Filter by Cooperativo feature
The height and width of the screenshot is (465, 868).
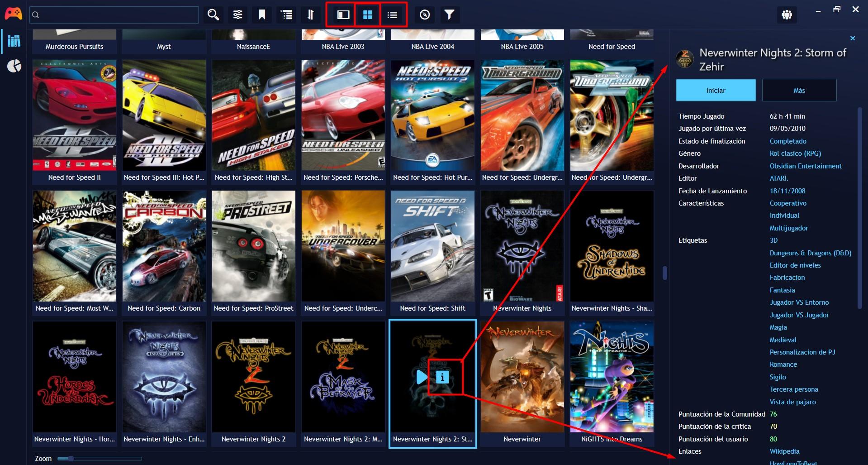click(x=788, y=203)
